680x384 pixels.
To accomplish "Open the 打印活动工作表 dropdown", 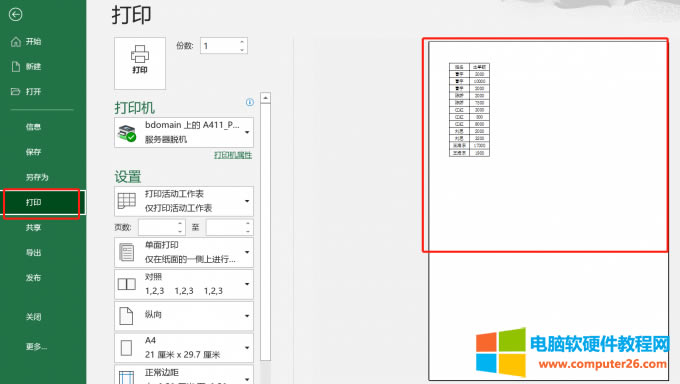I will [x=184, y=201].
